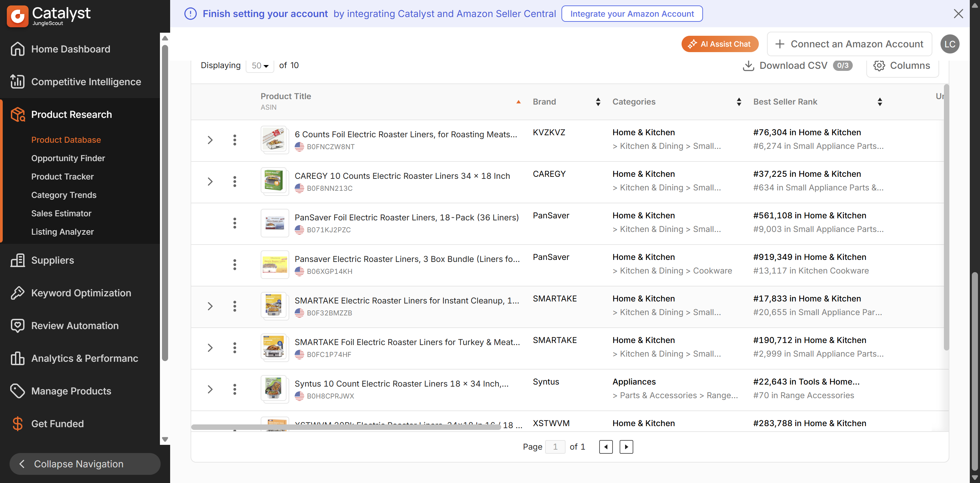Open the rows per page dropdown

(x=260, y=65)
